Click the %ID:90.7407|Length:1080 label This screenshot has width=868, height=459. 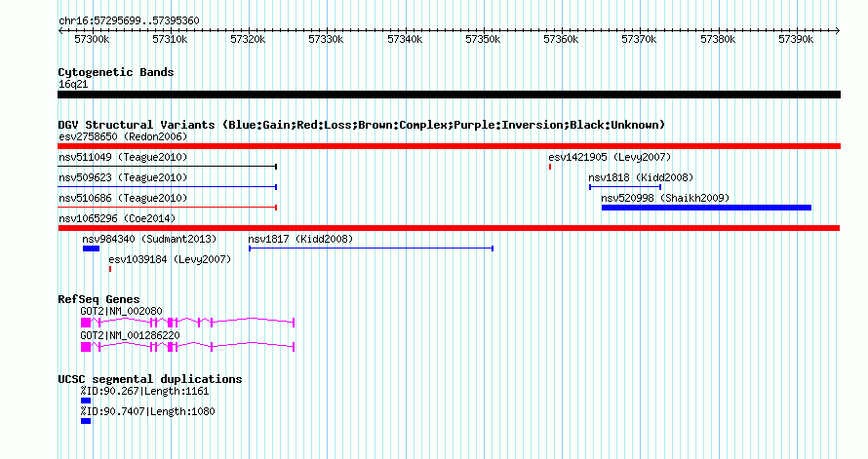[147, 412]
